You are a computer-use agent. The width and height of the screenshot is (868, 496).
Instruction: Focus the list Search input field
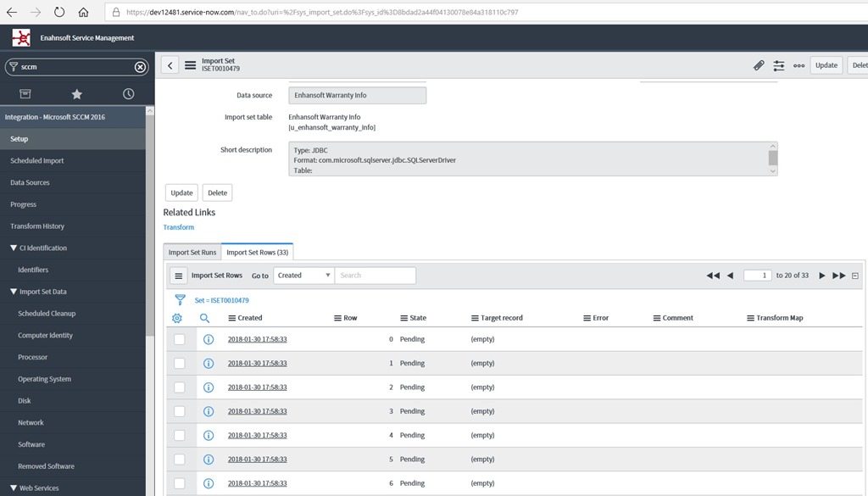(x=376, y=276)
